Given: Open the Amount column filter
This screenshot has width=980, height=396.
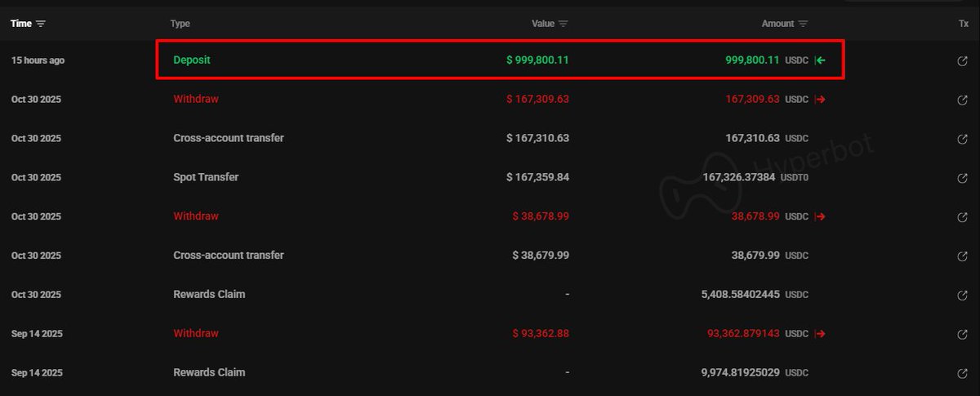Looking at the screenshot, I should [x=803, y=24].
